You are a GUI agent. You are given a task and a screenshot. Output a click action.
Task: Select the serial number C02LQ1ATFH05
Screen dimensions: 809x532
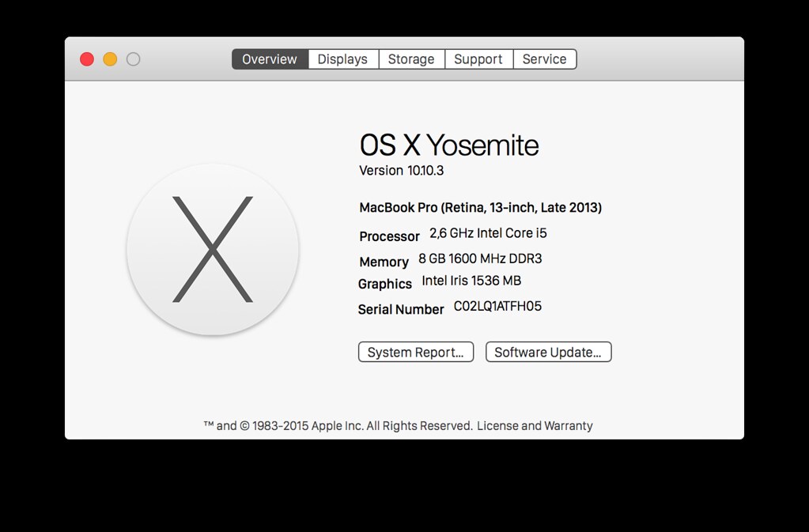tap(498, 306)
